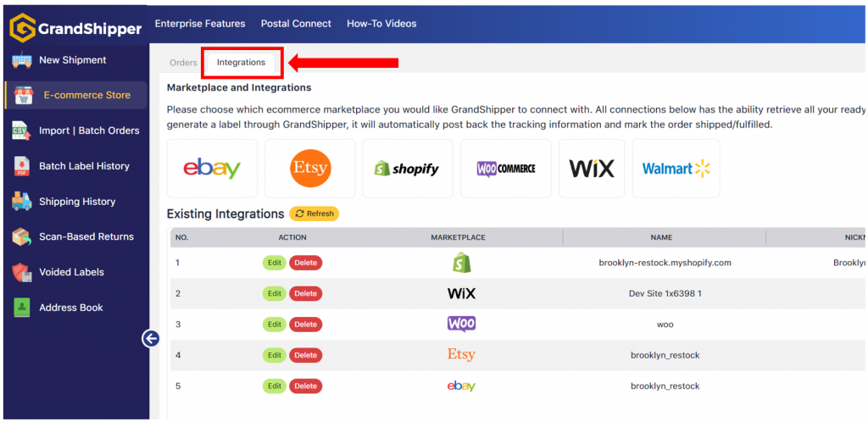
Task: Choose the Shopify marketplace card
Action: click(408, 168)
